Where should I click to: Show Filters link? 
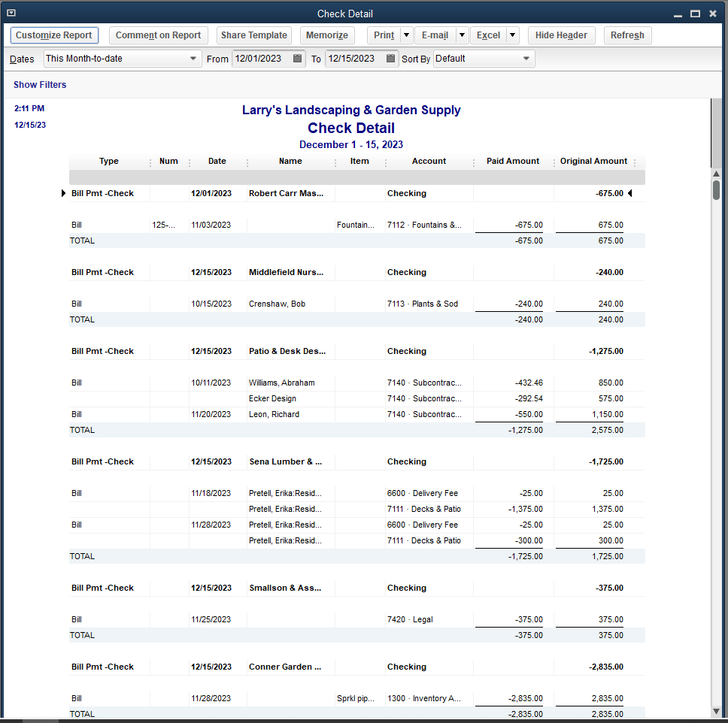pyautogui.click(x=40, y=85)
